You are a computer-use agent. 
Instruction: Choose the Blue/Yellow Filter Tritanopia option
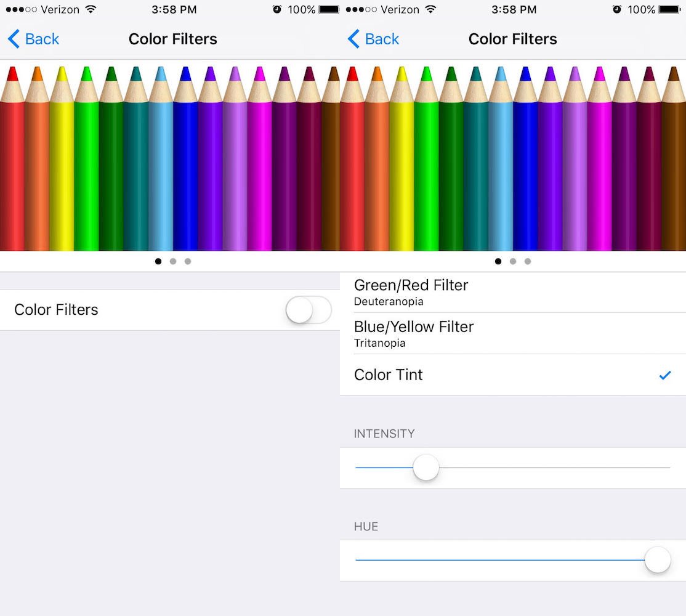coord(414,333)
